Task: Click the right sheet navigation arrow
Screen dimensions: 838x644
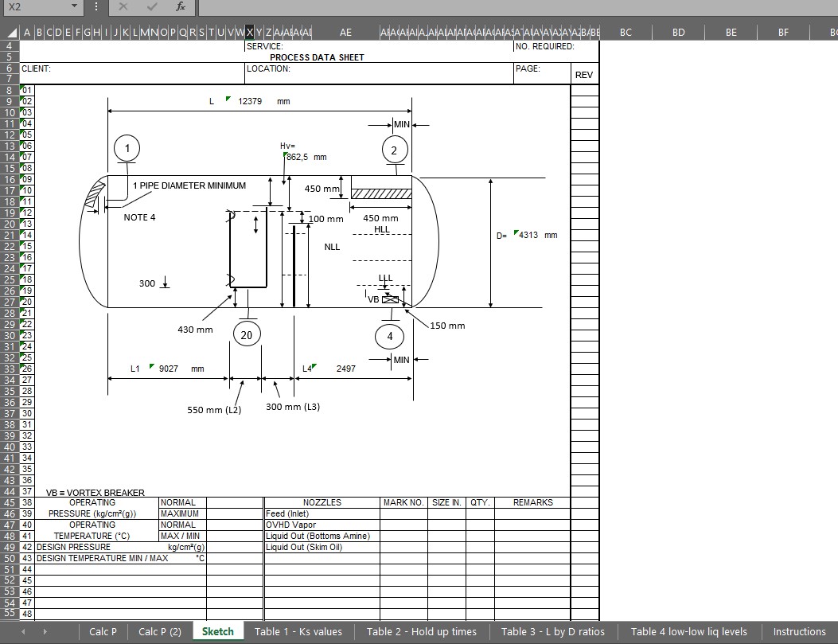Action: click(45, 630)
